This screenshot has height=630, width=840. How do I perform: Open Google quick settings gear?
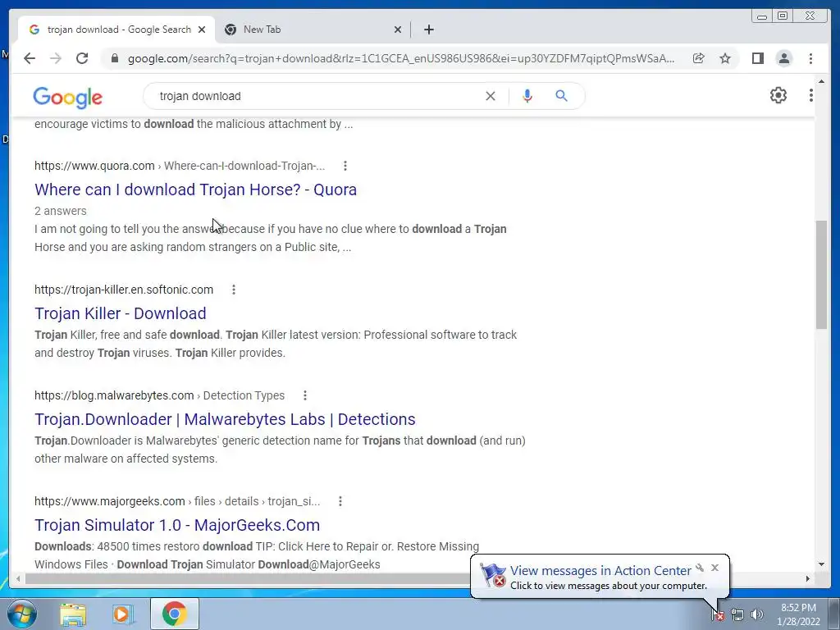(778, 95)
